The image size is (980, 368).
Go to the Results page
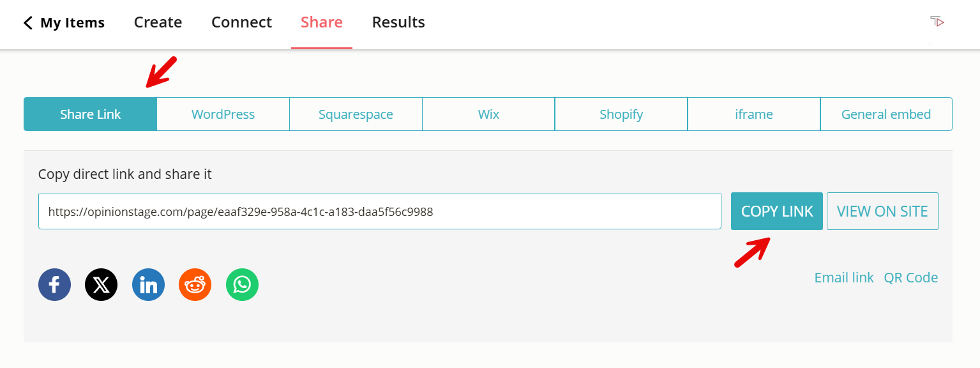[x=398, y=22]
